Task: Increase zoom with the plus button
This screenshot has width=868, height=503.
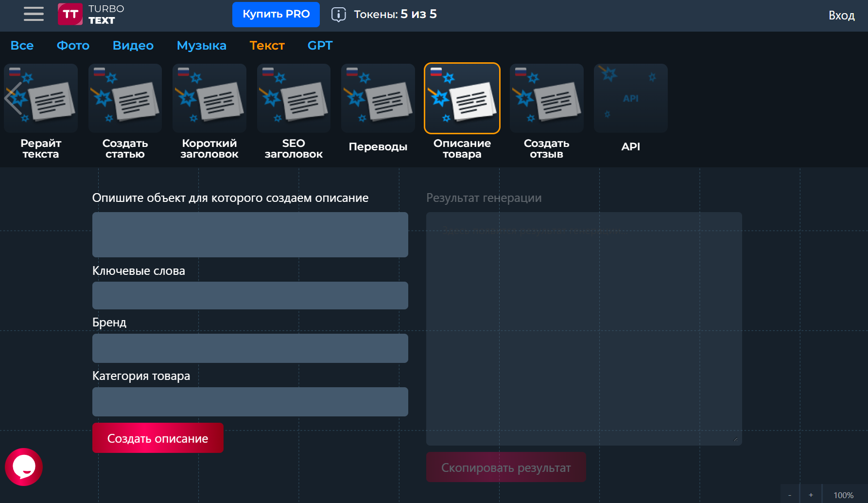Action: (x=811, y=495)
